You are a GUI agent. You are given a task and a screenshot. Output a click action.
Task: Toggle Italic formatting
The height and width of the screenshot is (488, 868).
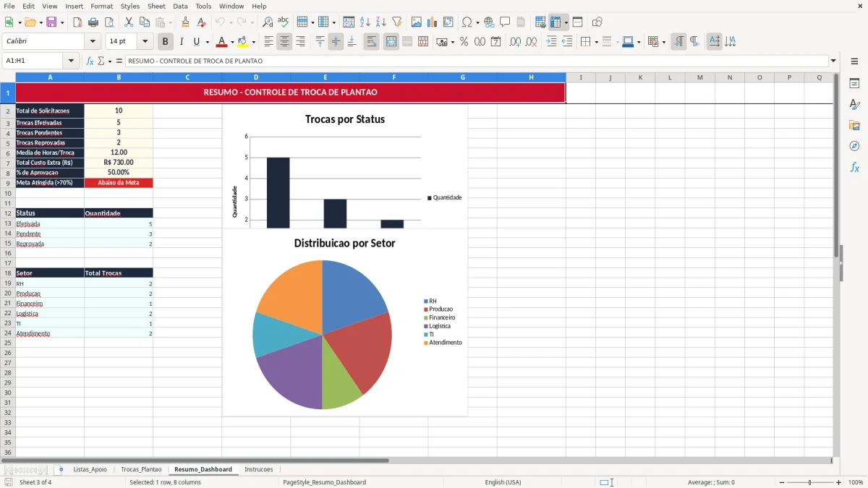(x=182, y=42)
